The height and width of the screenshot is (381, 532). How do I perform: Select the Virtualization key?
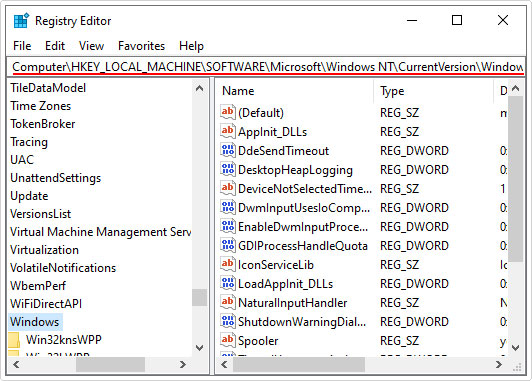click(x=44, y=250)
